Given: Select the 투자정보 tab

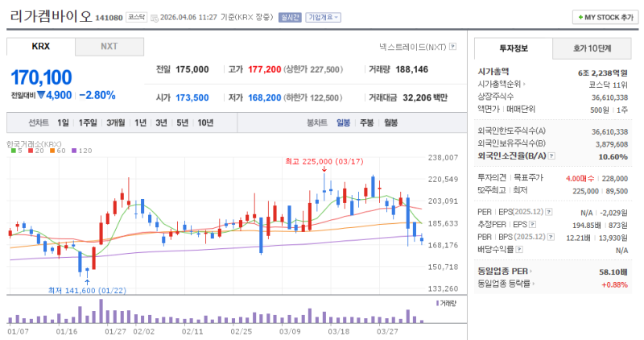Looking at the screenshot, I should [x=514, y=48].
